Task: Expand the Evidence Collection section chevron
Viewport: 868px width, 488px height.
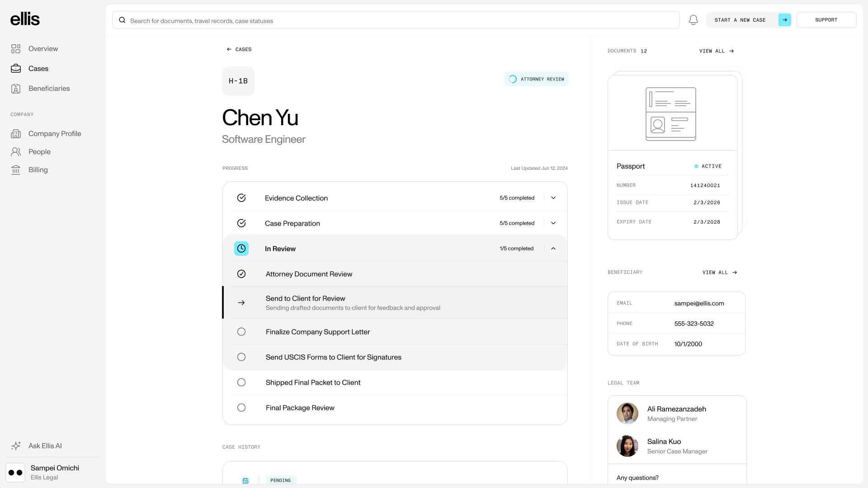Action: 553,198
